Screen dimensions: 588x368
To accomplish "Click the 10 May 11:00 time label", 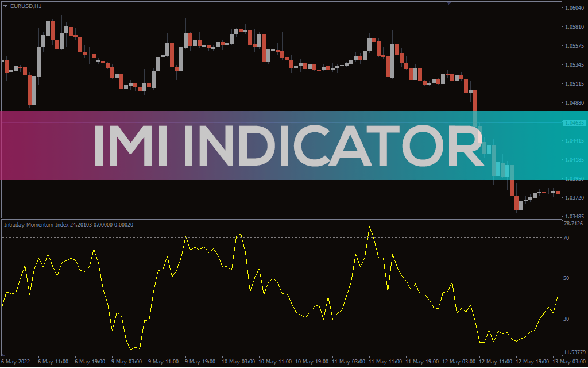I will click(x=275, y=362).
